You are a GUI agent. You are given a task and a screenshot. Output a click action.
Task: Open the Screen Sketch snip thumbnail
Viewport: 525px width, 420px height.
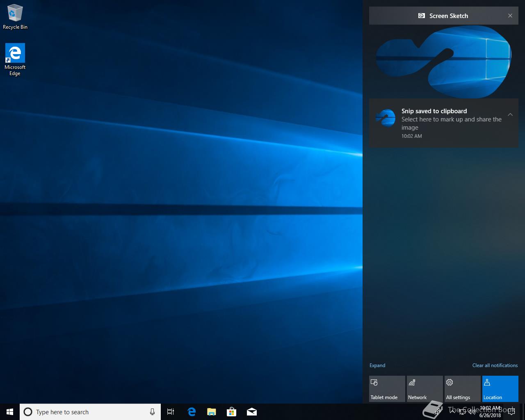pos(444,62)
